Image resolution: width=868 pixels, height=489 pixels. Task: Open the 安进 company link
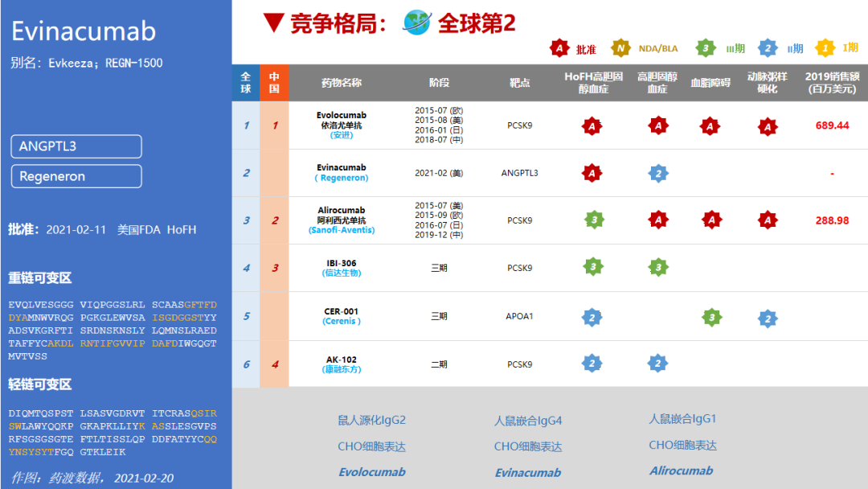342,134
